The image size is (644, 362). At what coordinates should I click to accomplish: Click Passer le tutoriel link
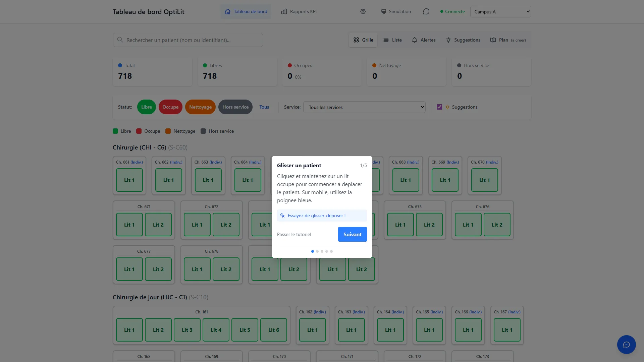(294, 234)
